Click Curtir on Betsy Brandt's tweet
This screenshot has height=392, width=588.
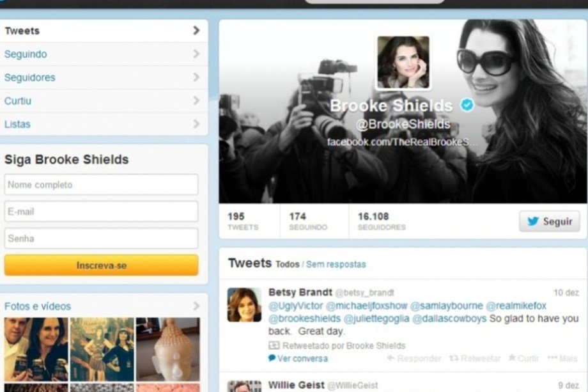(523, 359)
